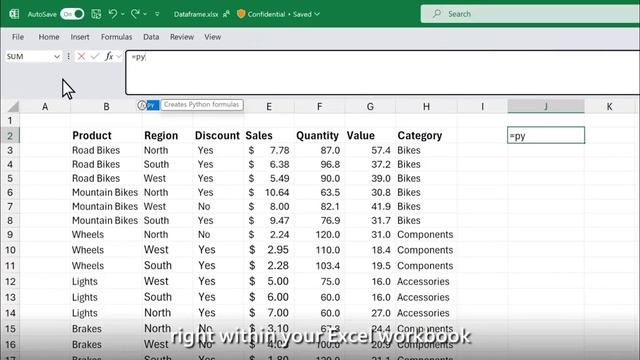This screenshot has width=640, height=360.
Task: Switch to the Data tab
Action: pos(151,37)
